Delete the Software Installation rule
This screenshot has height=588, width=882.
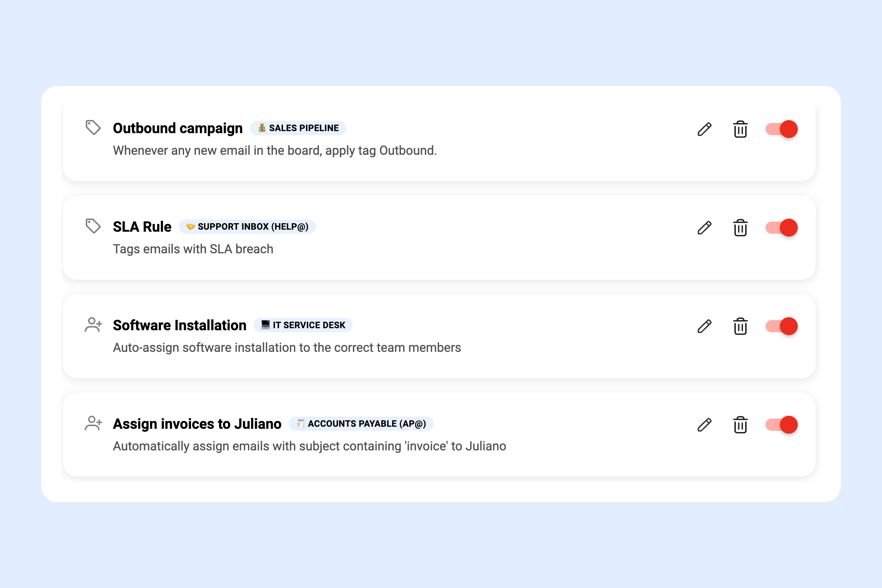[740, 326]
